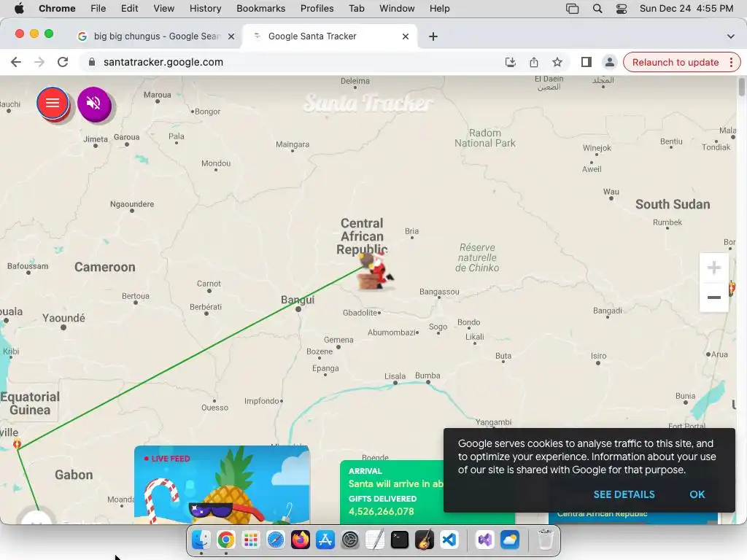Toggle the Chrome side panel
The width and height of the screenshot is (747, 560).
coord(586,62)
